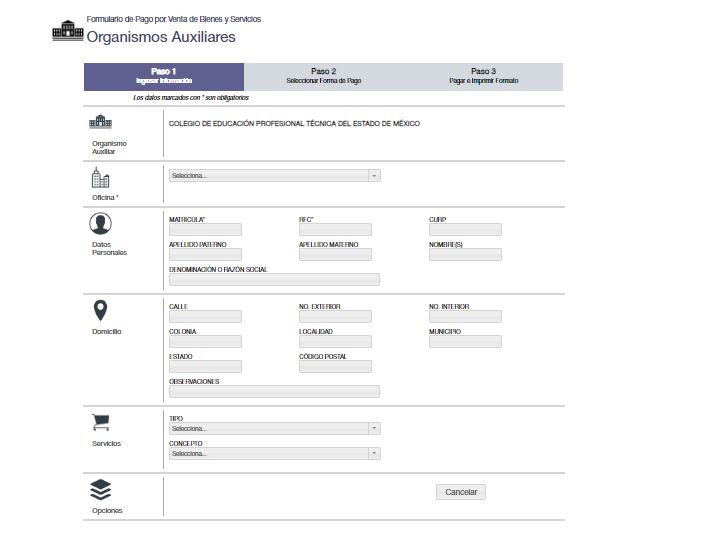Focus the CÓDIGO POSTAL input field
Image resolution: width=718 pixels, height=545 pixels.
point(335,366)
